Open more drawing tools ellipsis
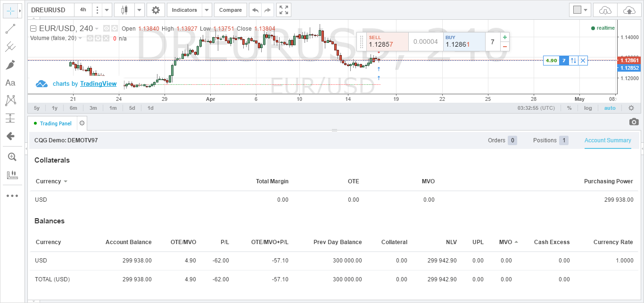644x303 pixels. coord(12,196)
